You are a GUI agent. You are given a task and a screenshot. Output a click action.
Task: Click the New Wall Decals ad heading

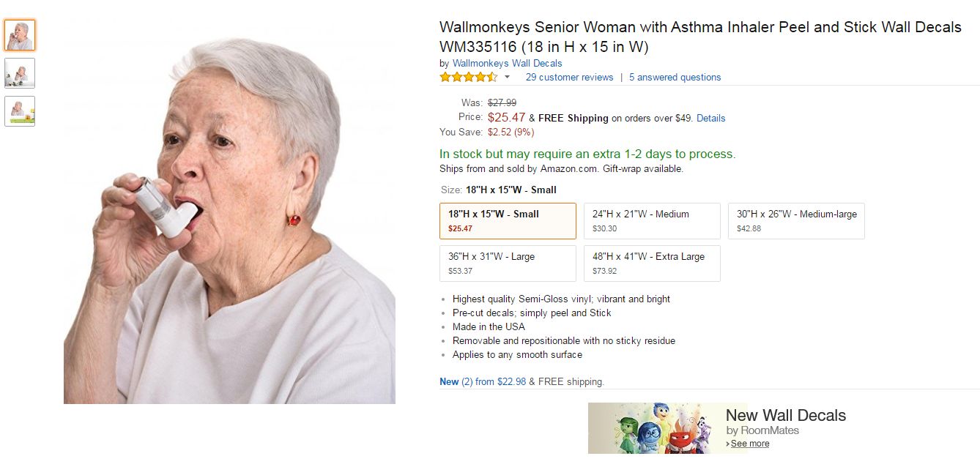pos(785,416)
